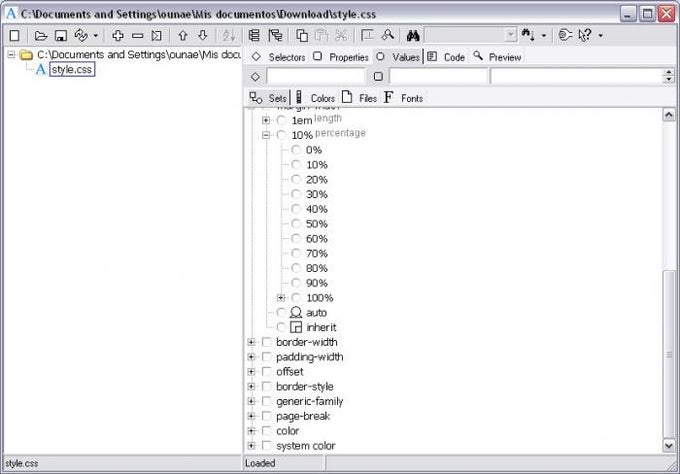Expand the offset set
Screen dimensions: 680x474
pos(251,372)
